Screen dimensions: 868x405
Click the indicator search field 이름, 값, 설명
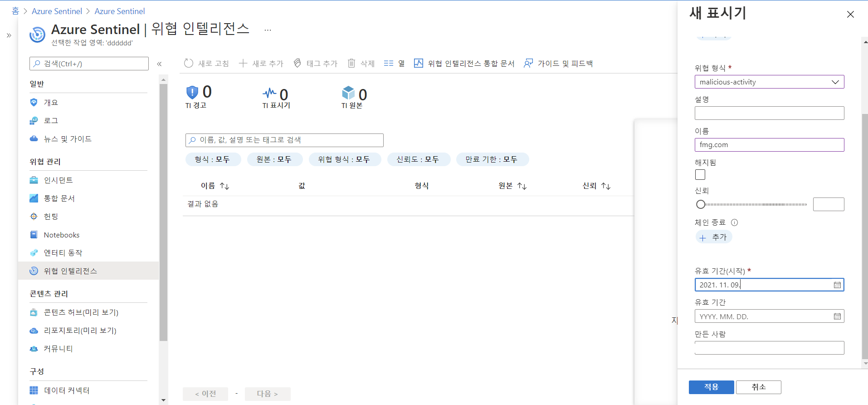pyautogui.click(x=284, y=140)
